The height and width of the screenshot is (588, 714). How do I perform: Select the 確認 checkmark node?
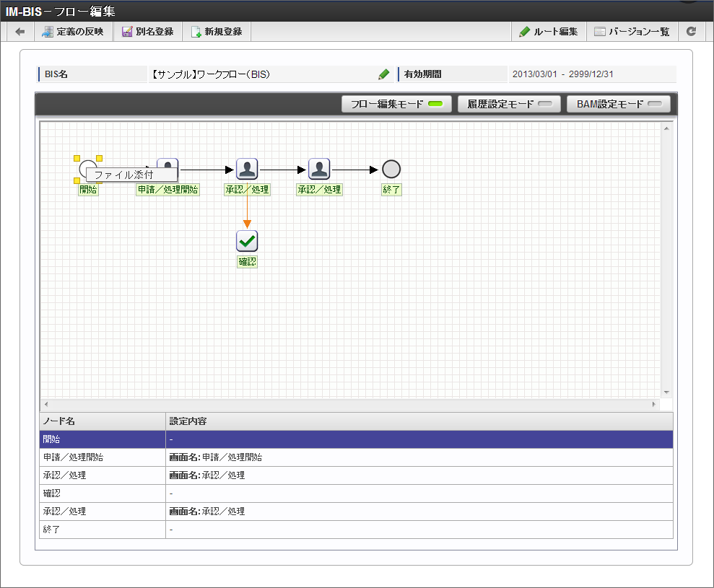pos(247,241)
